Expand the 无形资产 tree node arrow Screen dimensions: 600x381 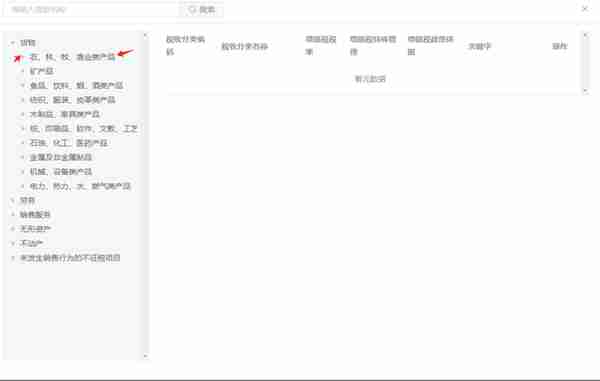tap(13, 229)
